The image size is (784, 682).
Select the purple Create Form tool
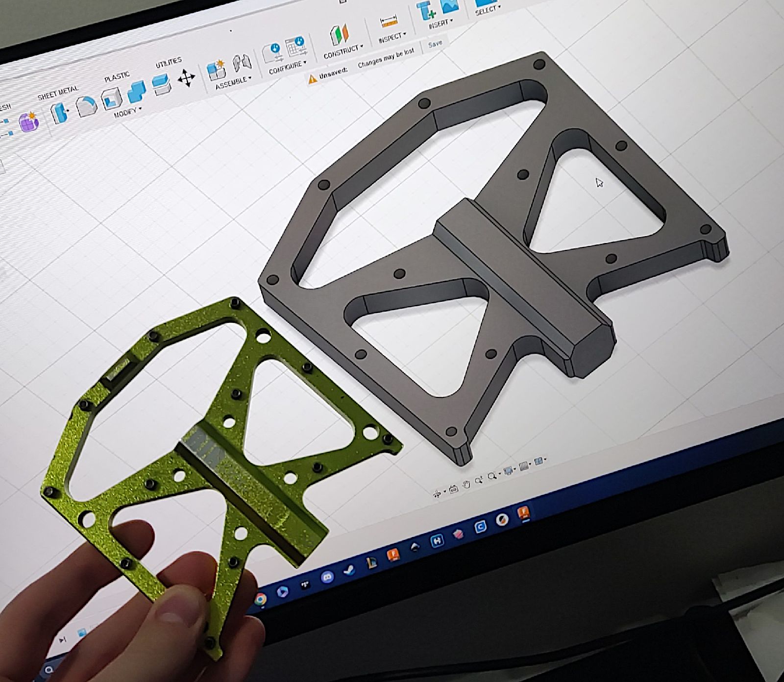(x=28, y=122)
